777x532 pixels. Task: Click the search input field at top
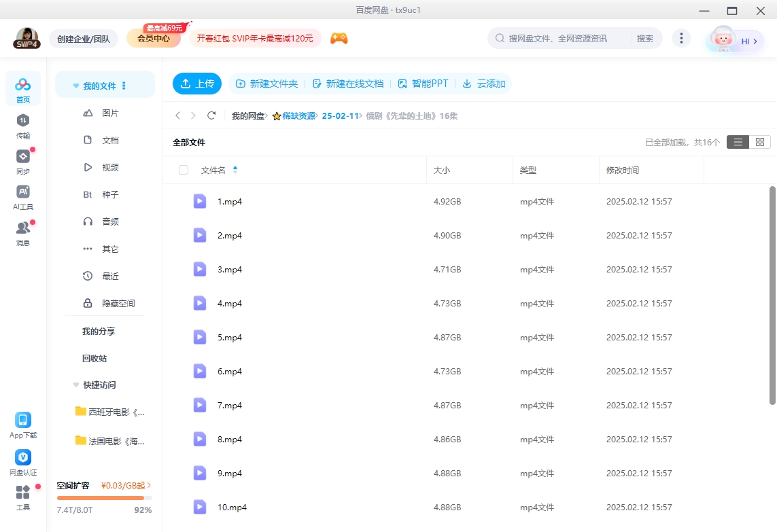coord(564,38)
